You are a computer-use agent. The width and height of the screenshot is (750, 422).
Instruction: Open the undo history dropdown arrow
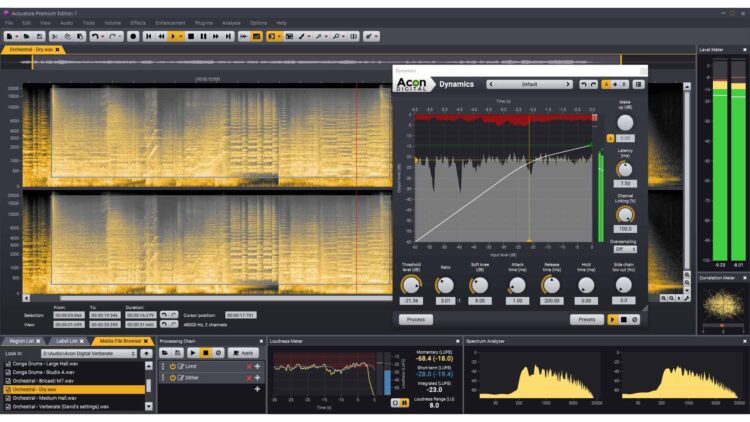102,36
